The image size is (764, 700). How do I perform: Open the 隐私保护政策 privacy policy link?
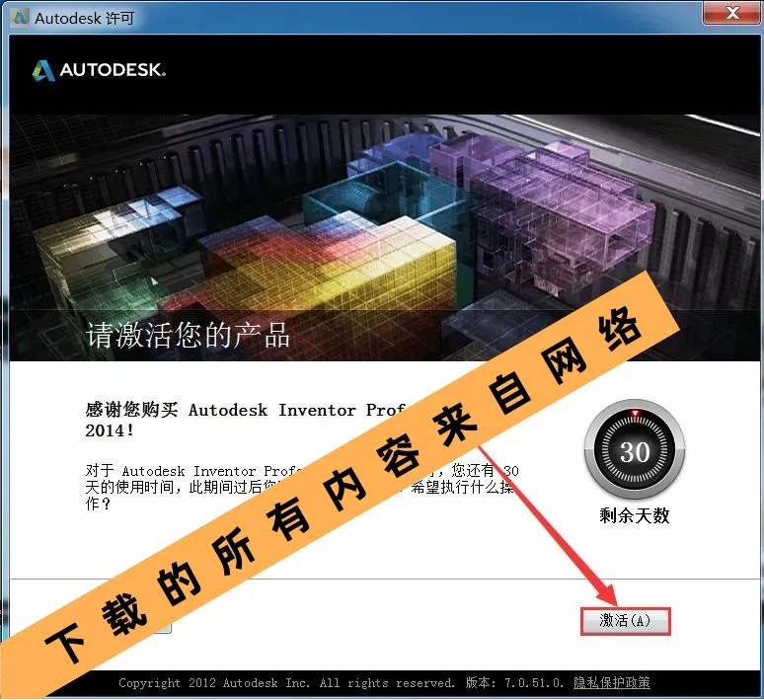[611, 682]
